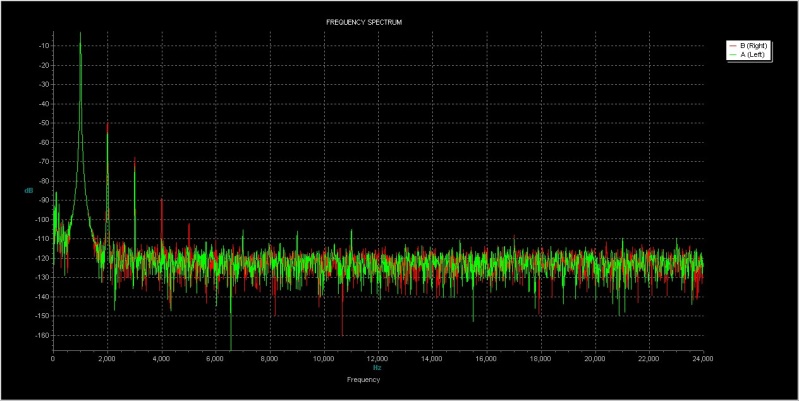The width and height of the screenshot is (799, 401).
Task: Click the -40 value on the dB axis
Action: 43,104
